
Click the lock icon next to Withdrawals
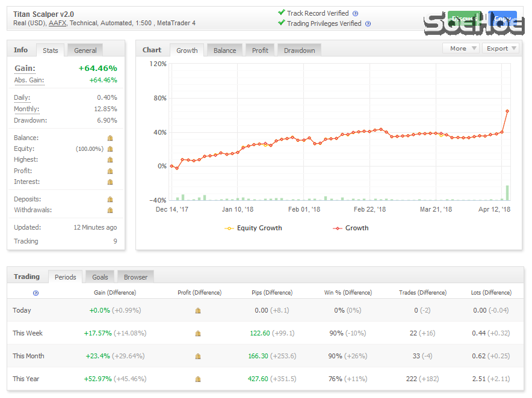coord(110,210)
